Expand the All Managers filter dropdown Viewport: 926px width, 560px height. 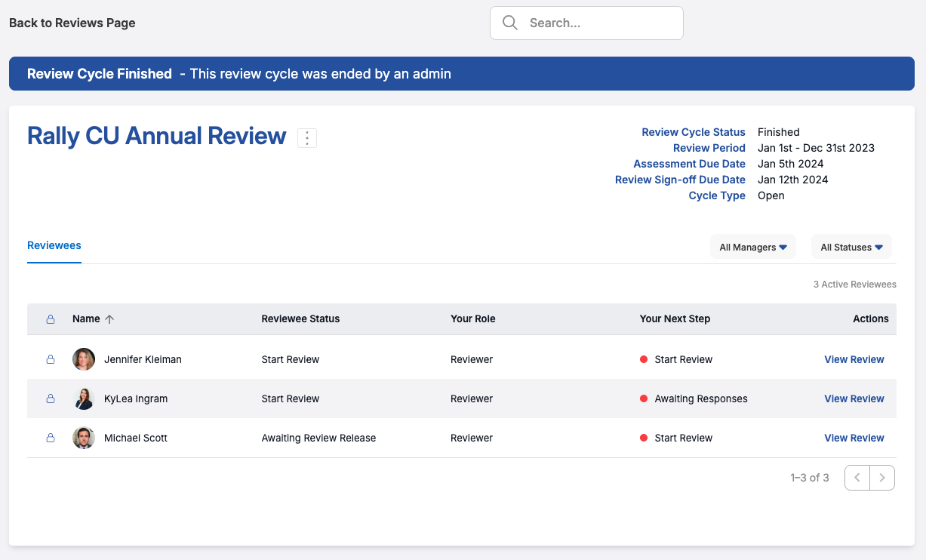click(x=752, y=247)
